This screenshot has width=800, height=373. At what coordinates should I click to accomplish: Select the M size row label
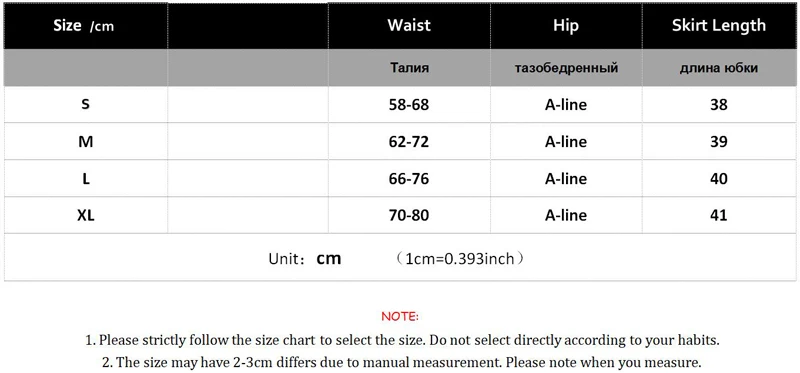[86, 141]
